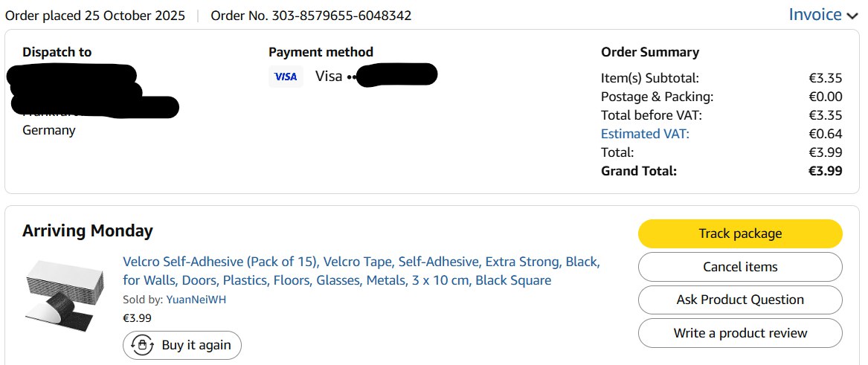Expand the Invoice dropdown chevron
868x365 pixels.
853,15
